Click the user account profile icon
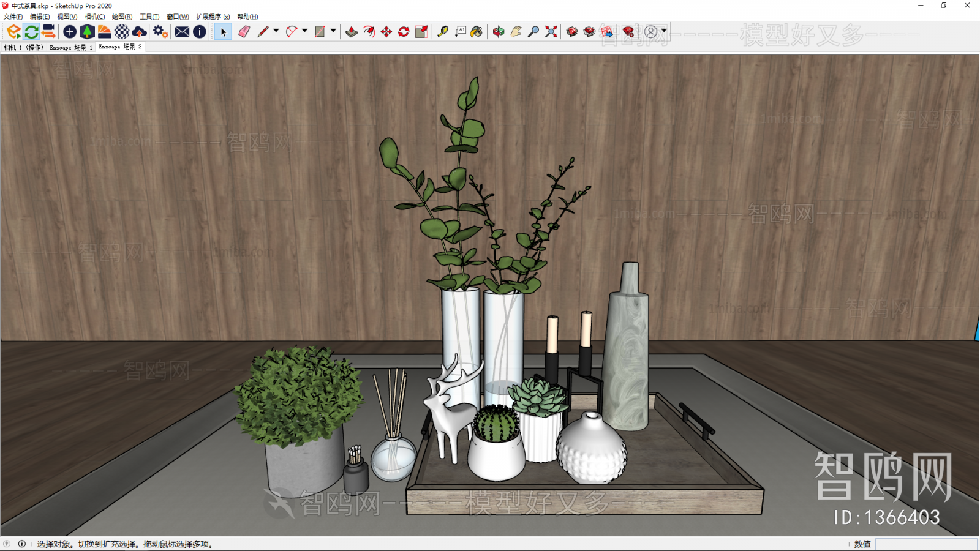980x551 pixels. click(651, 32)
